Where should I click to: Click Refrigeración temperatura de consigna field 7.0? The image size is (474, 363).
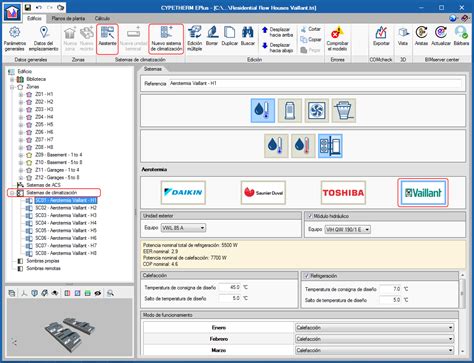(x=390, y=289)
